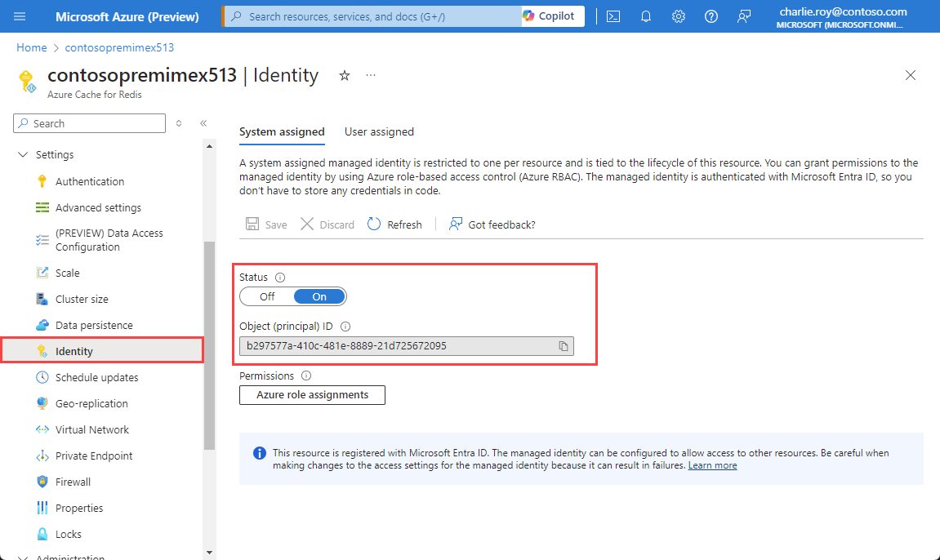Open Cloud Shell from the header

[613, 16]
